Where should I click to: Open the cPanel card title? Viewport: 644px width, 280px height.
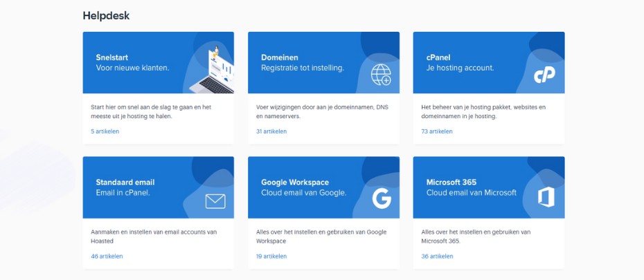(438, 57)
